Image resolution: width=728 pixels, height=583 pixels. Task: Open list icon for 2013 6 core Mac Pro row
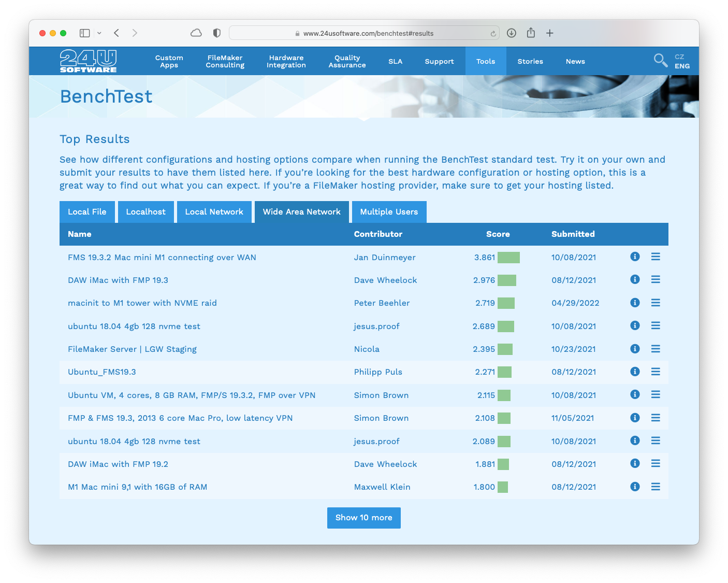656,418
